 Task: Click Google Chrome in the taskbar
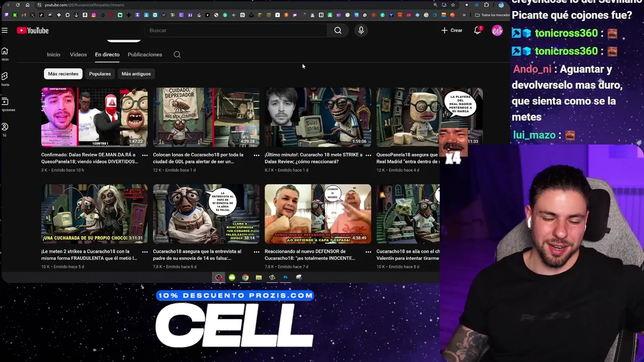(245, 278)
